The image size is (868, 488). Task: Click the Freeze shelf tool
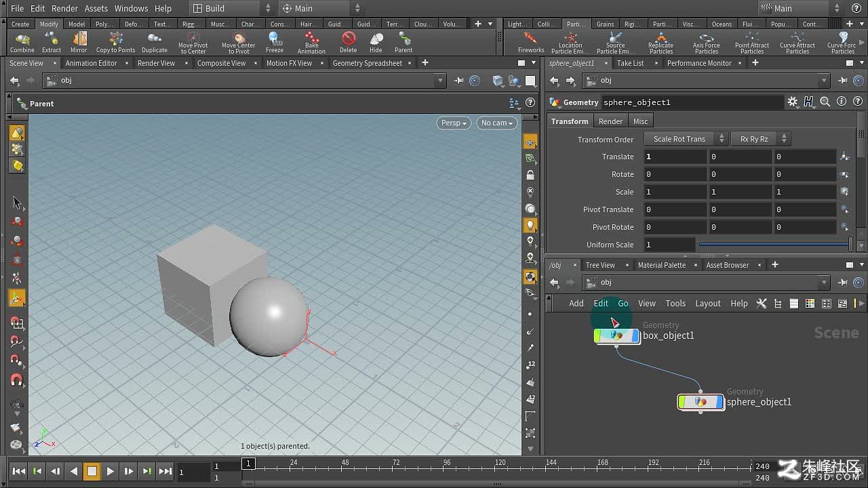pos(275,42)
